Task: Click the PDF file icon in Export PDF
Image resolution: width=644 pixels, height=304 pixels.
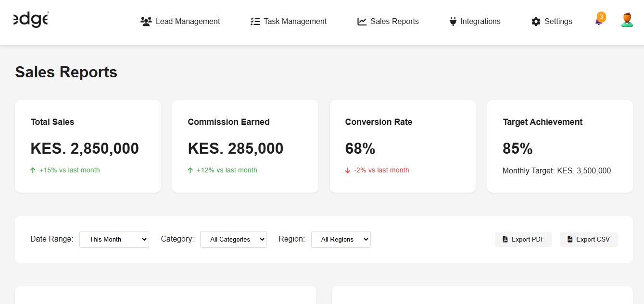Action: click(505, 239)
